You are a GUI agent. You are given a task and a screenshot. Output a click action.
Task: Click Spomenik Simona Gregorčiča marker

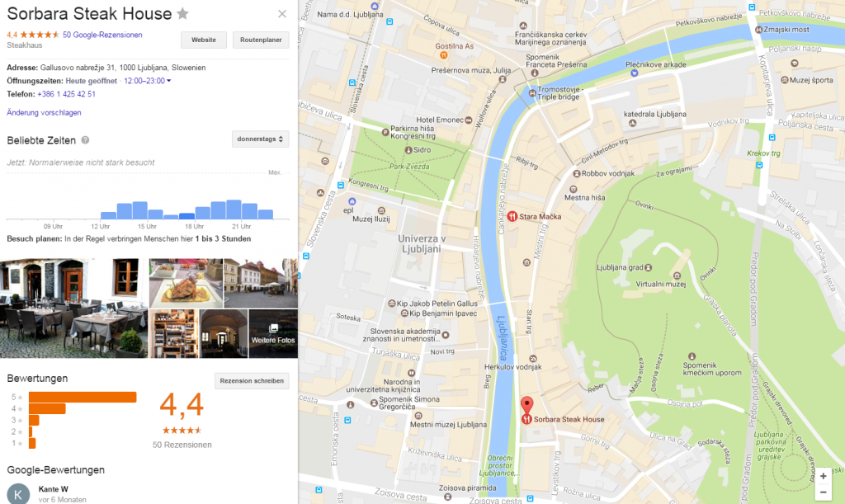click(374, 403)
